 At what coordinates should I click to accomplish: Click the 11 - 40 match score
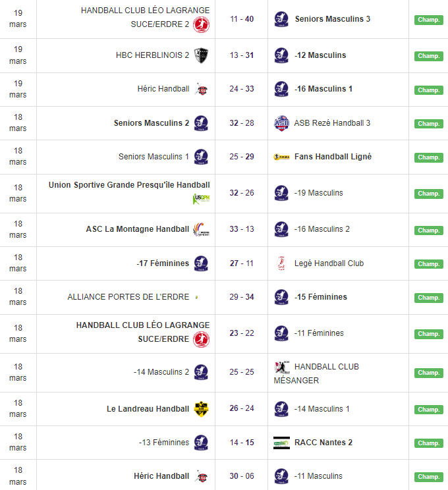(x=242, y=19)
